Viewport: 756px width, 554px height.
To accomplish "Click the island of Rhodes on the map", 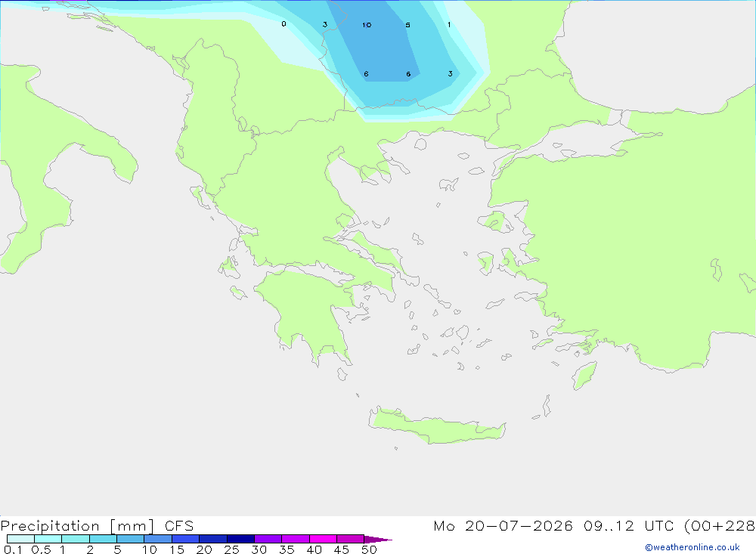I will [x=584, y=376].
